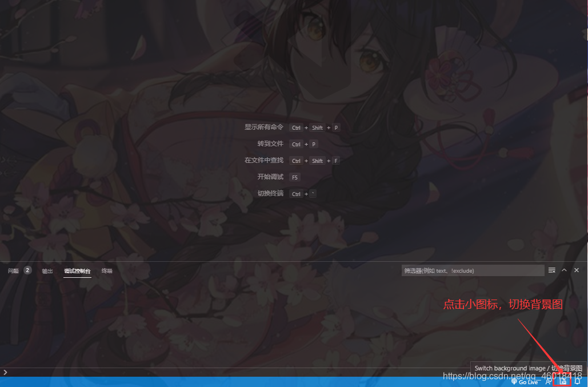This screenshot has height=387, width=588.
Task: Open the 问题 tab
Action: [x=13, y=271]
